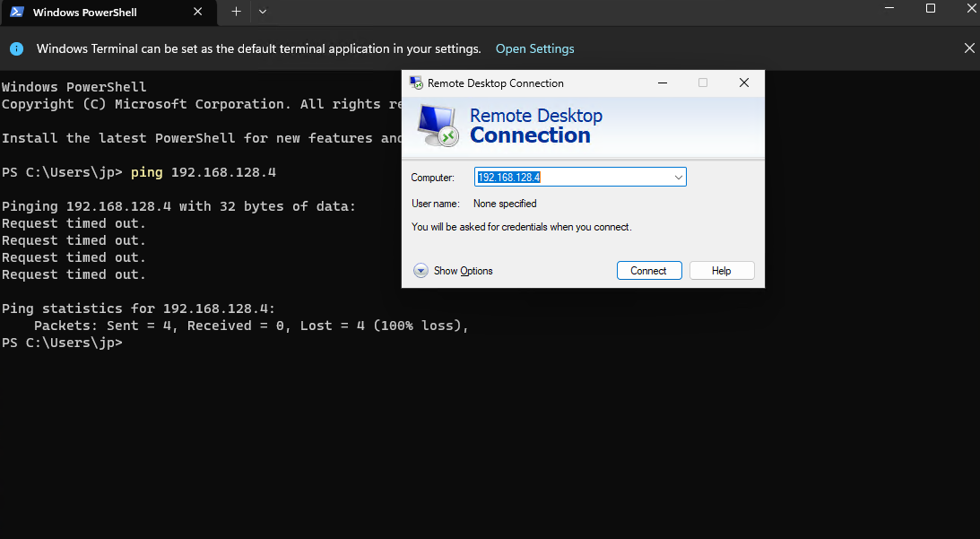
Task: Click the blue info icon in notification bar
Action: 17,48
